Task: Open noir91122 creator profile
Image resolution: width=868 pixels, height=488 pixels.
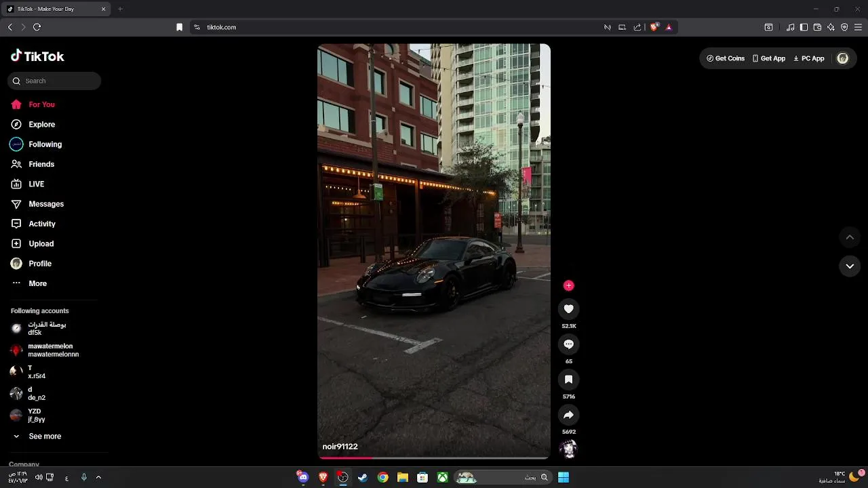Action: click(x=340, y=447)
